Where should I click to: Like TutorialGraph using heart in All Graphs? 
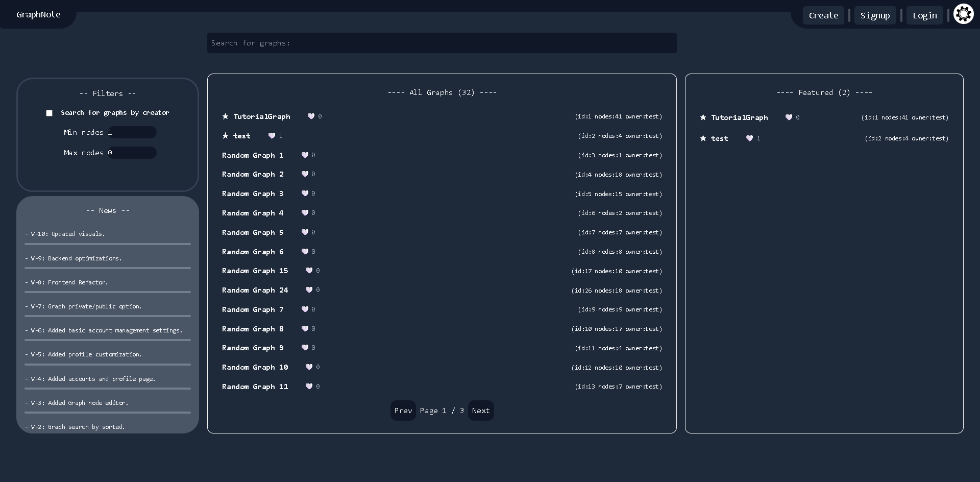[311, 116]
